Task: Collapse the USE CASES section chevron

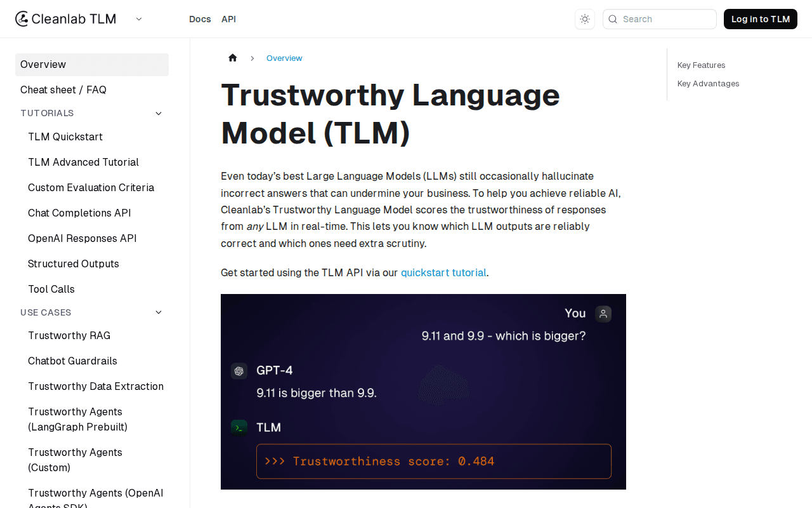Action: coord(159,312)
